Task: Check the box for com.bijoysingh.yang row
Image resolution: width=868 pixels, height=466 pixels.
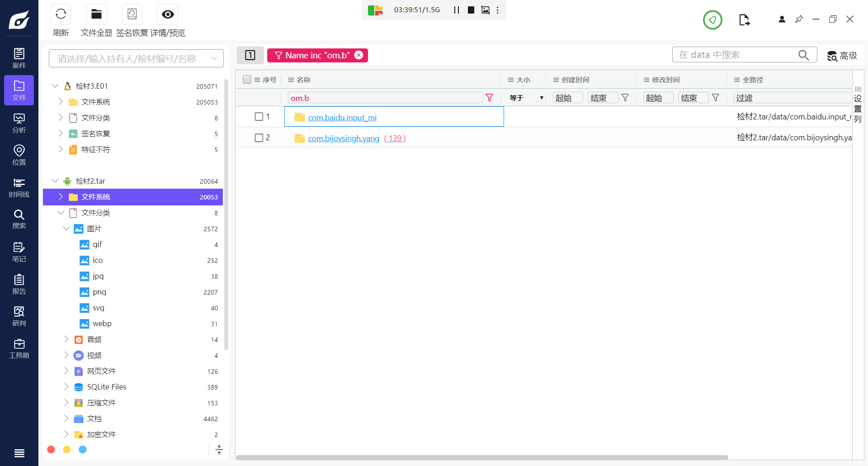Action: click(259, 138)
